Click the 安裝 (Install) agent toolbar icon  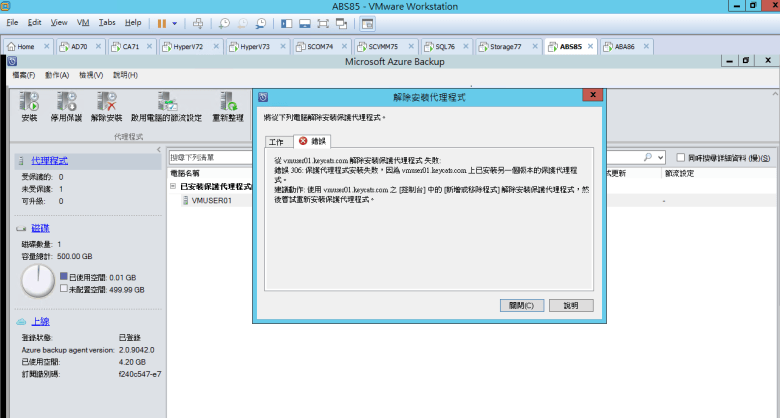tap(29, 101)
